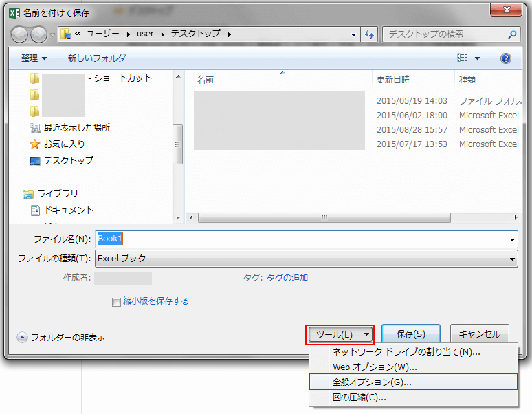Click the Forward navigation arrow button

38,34
